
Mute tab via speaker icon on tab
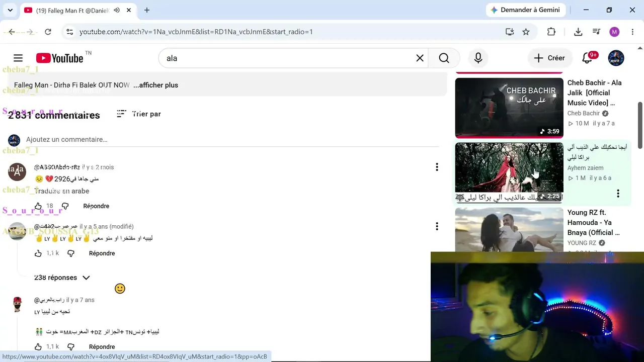point(117,10)
